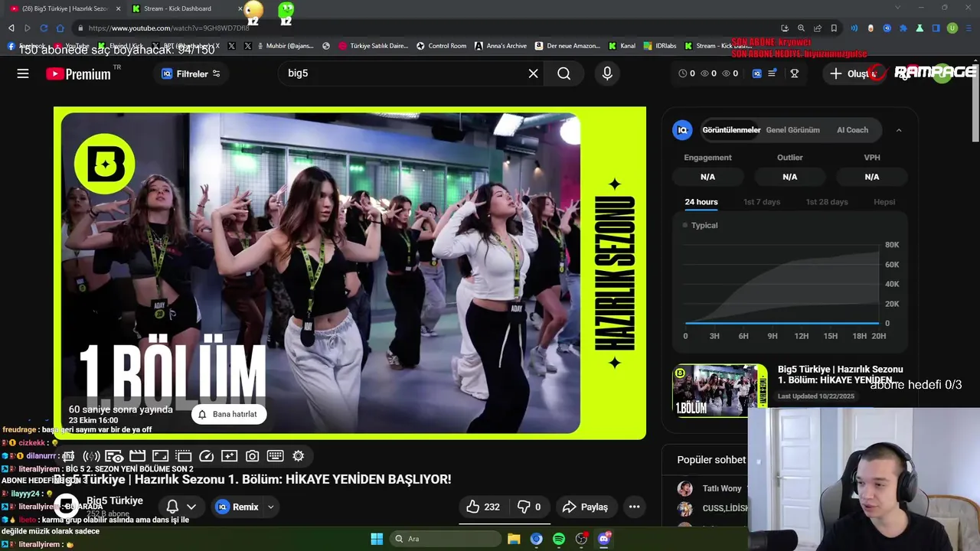Click the browser address bar URL
The image size is (980, 551).
point(168,28)
